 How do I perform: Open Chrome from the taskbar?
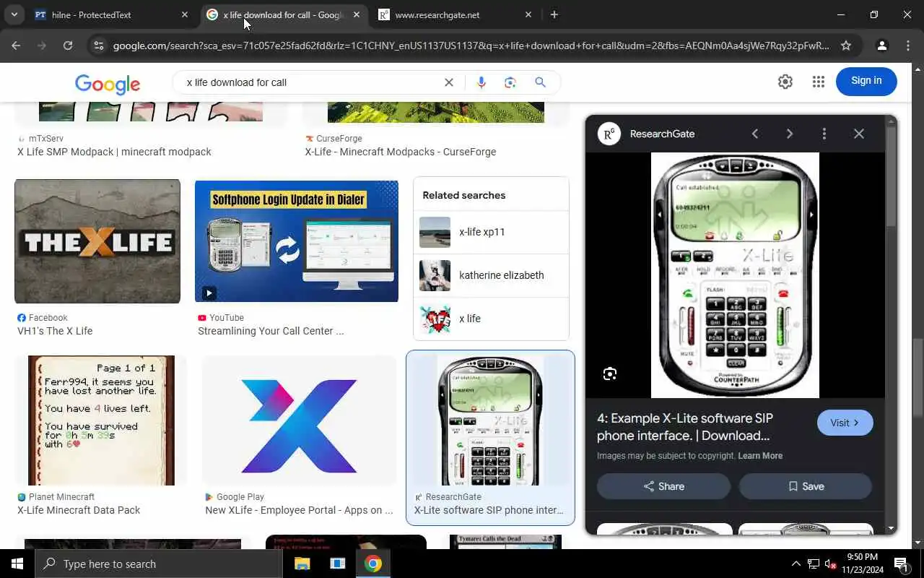click(373, 564)
